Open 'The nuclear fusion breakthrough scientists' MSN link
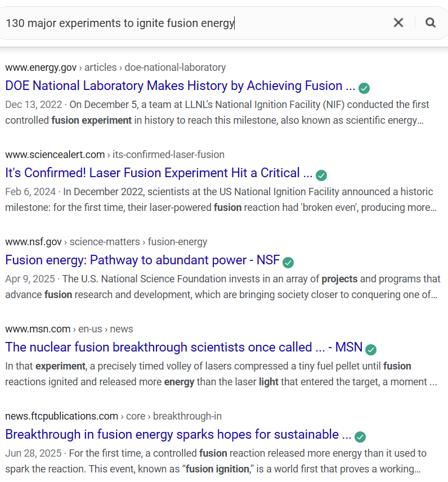Image resolution: width=448 pixels, height=482 pixels. point(183,348)
